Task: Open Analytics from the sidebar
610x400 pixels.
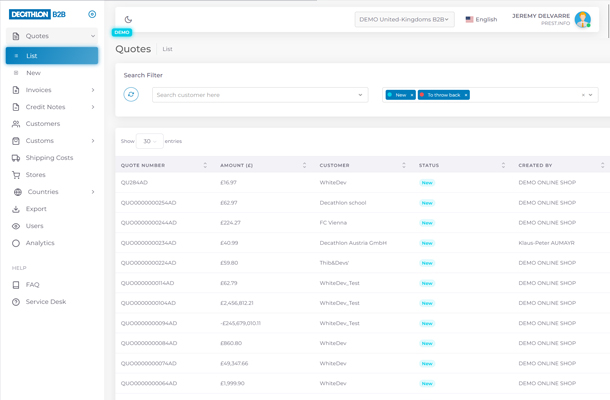Action: [40, 243]
